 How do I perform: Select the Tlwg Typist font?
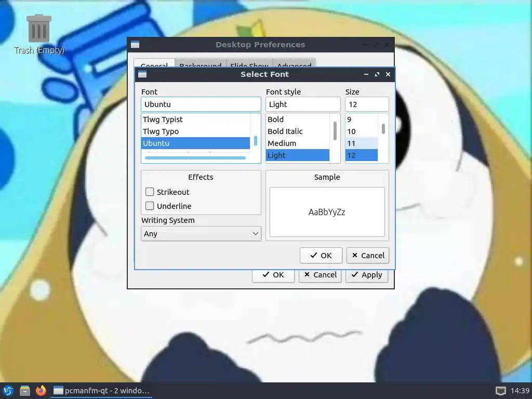tap(196, 119)
